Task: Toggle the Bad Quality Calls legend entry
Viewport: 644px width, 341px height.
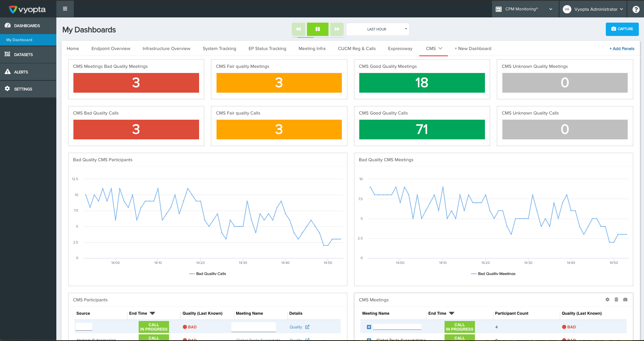Action: point(208,274)
